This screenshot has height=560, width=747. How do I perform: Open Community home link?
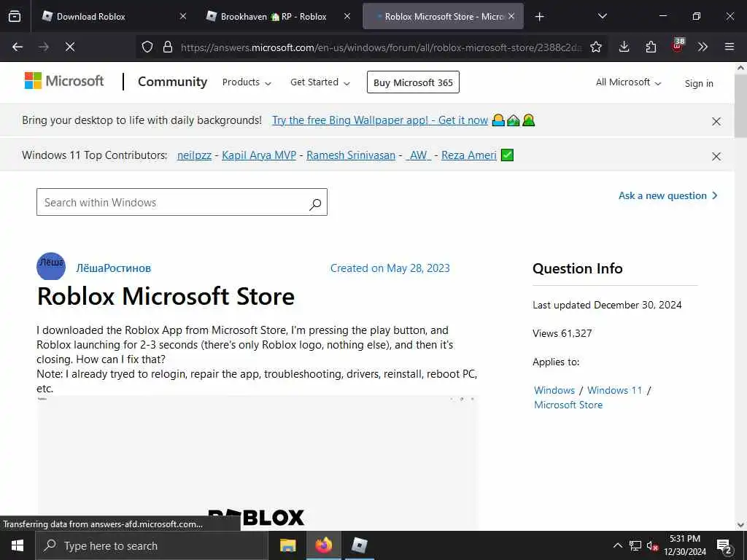tap(172, 82)
